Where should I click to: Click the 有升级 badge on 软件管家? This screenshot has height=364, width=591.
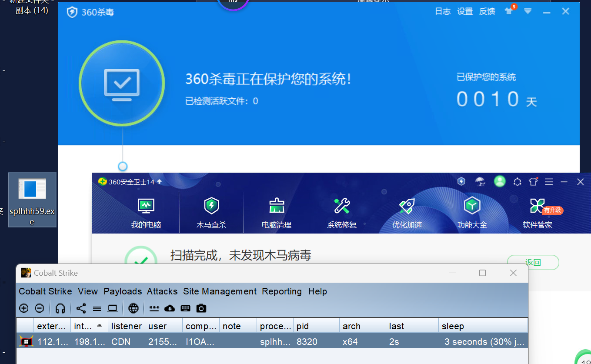(x=553, y=210)
